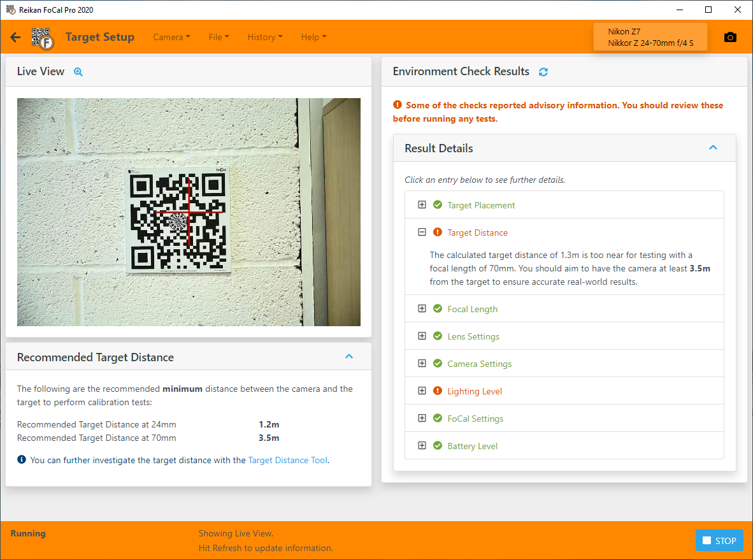
Task: Click 'Hit Refresh to update information' text
Action: [266, 548]
